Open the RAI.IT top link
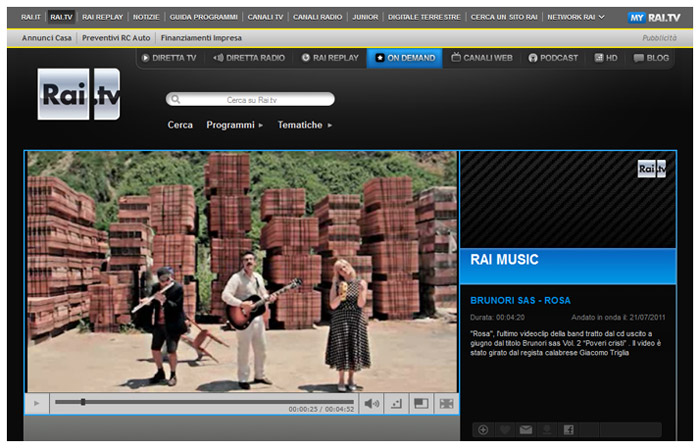The height and width of the screenshot is (448, 700). [30, 17]
